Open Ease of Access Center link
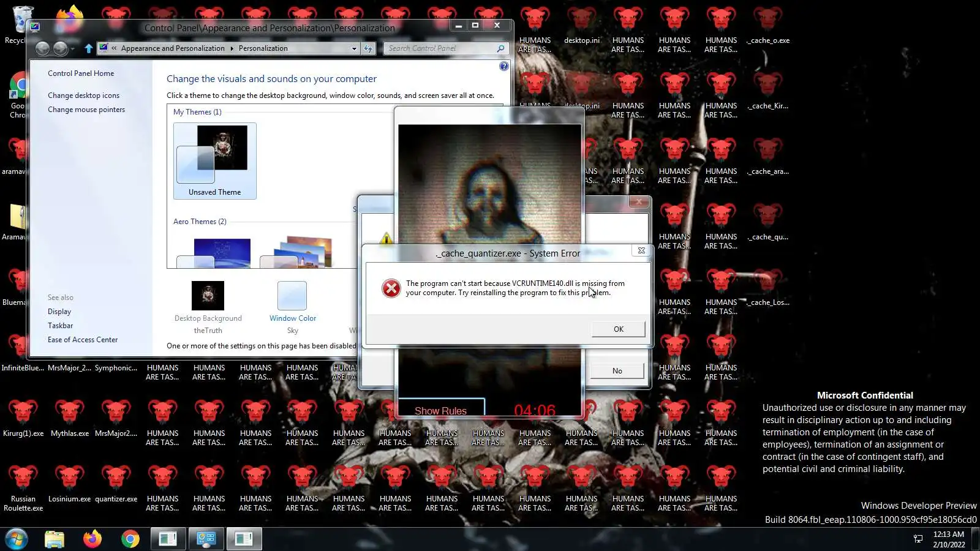Viewport: 980px width, 551px height. (83, 340)
